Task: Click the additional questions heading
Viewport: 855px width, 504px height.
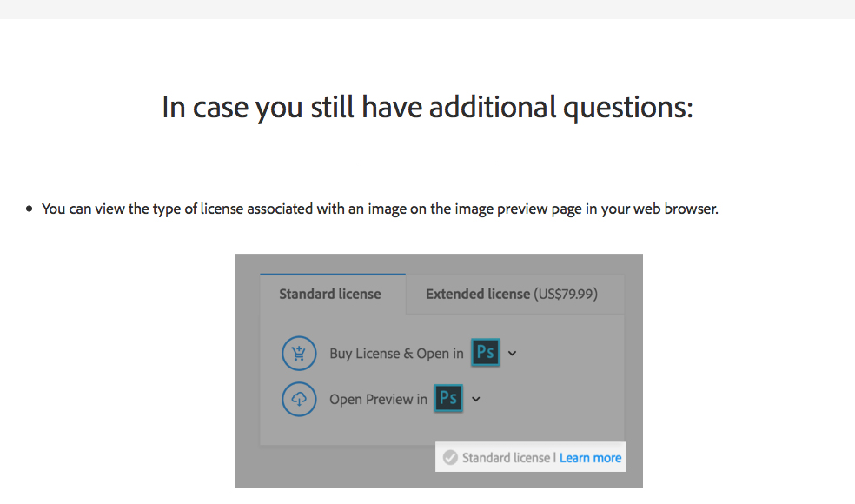Action: (427, 108)
